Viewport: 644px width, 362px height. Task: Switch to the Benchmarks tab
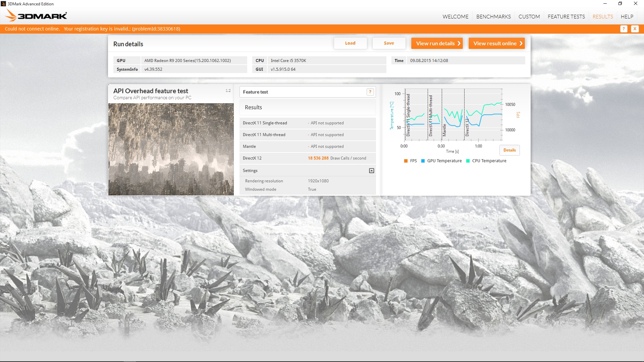click(x=493, y=16)
